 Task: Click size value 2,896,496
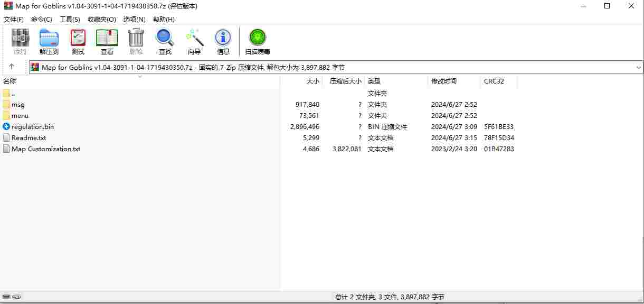tap(305, 127)
